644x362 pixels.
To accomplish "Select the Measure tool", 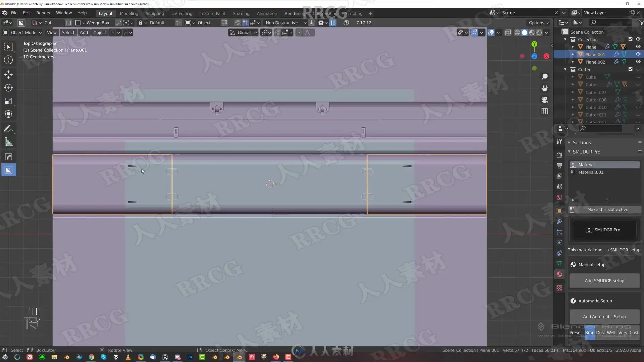I will tap(8, 143).
